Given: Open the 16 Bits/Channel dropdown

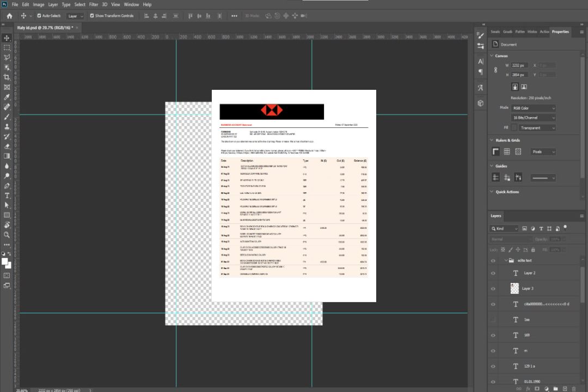Looking at the screenshot, I should pos(533,118).
